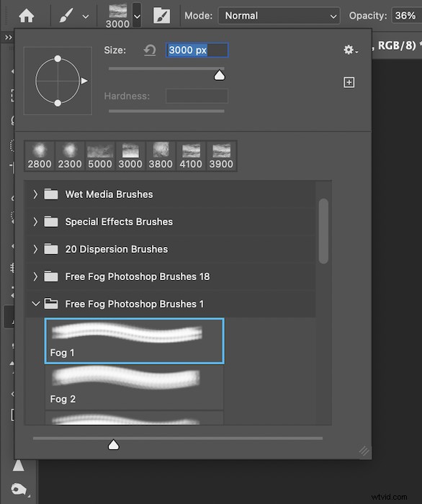
Task: Adjust the brush Size slider handle
Action: pos(220,75)
